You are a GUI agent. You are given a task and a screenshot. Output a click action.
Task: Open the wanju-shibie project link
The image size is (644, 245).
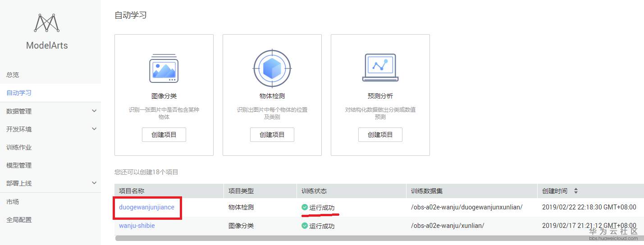137,226
